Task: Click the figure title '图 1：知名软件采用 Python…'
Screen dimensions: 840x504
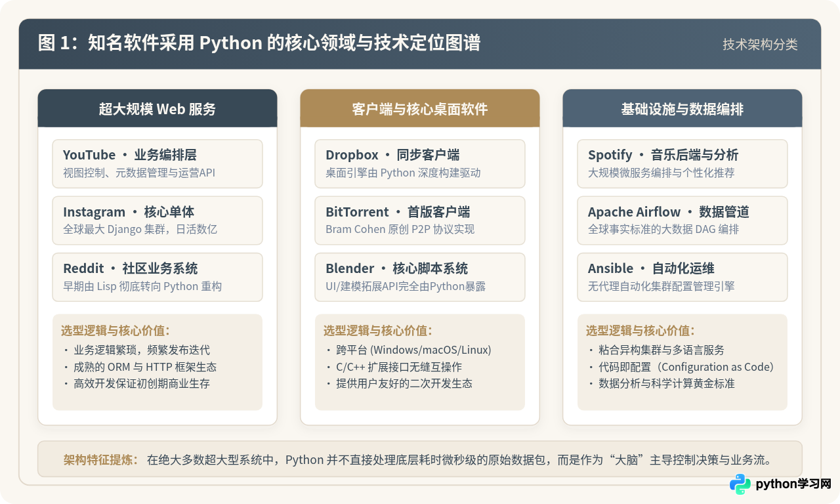Action: point(259,43)
